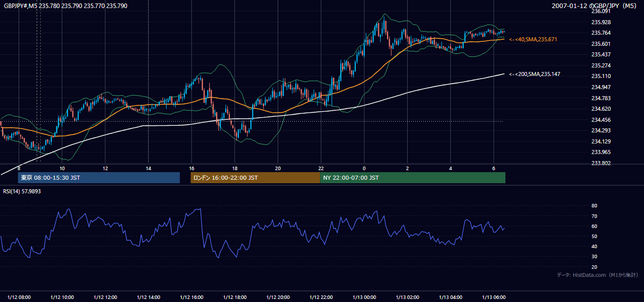Click the hour label 20 under the price chart
Image resolution: width=644 pixels, height=302 pixels.
click(x=278, y=168)
